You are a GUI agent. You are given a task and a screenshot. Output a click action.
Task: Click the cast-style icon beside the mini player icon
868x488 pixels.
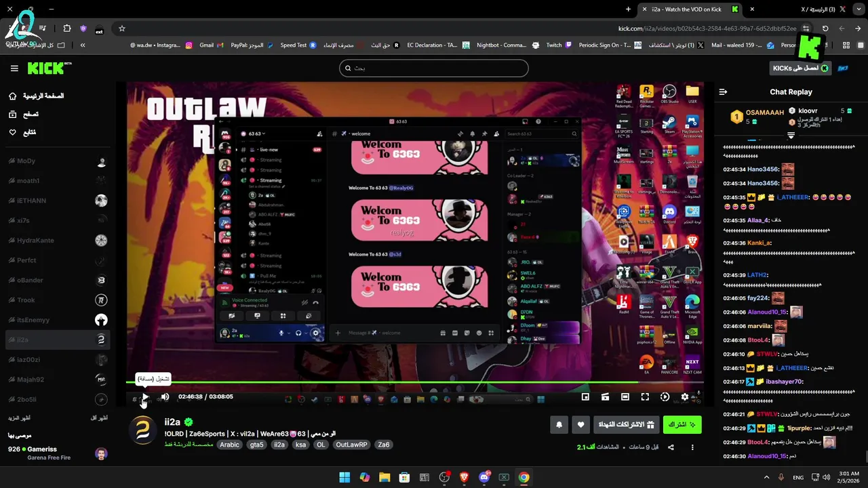pyautogui.click(x=606, y=396)
